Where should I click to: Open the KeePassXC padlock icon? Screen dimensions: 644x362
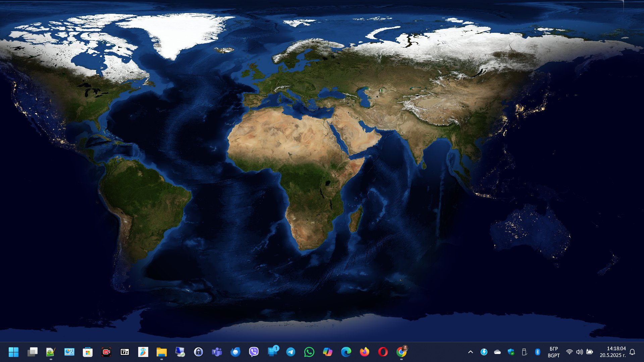[x=198, y=352]
